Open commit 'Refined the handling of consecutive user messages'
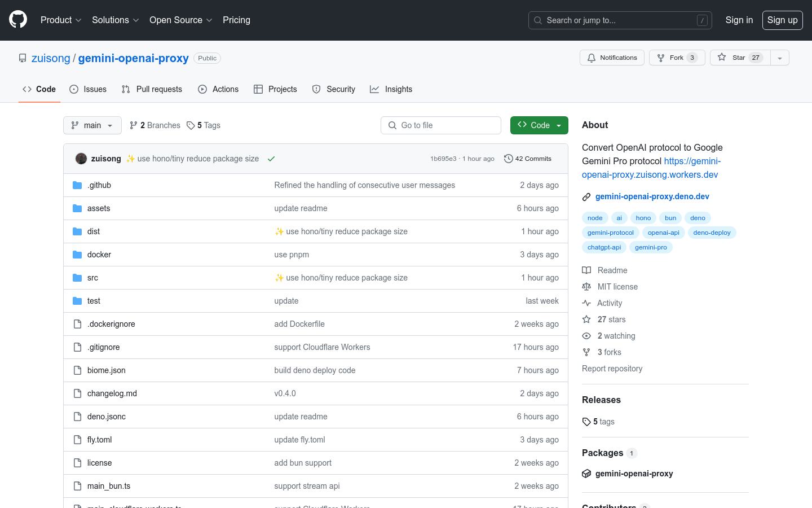The height and width of the screenshot is (508, 812). pos(365,185)
